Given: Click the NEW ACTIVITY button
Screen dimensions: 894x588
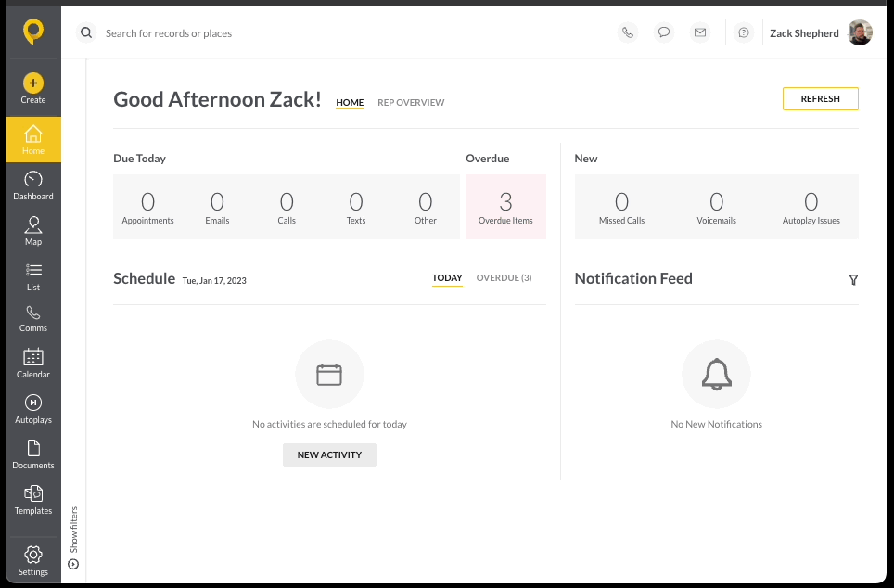Looking at the screenshot, I should pos(329,454).
